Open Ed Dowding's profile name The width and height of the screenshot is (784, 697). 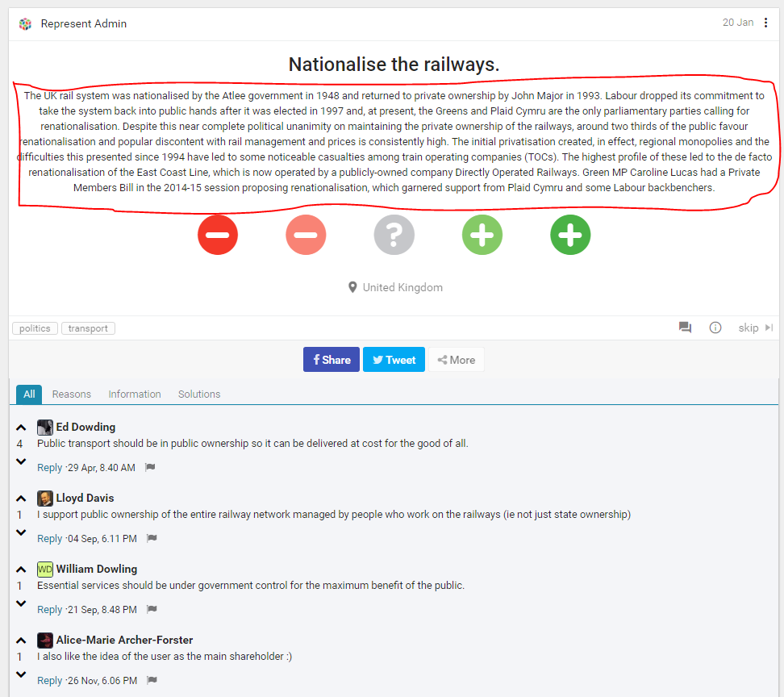(85, 427)
